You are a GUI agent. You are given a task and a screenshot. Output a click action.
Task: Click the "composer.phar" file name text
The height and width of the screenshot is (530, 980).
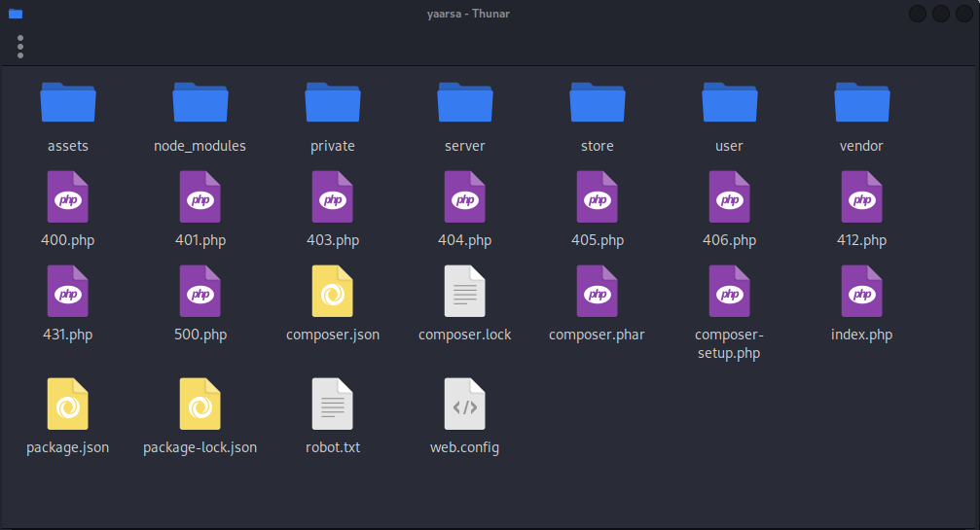597,335
